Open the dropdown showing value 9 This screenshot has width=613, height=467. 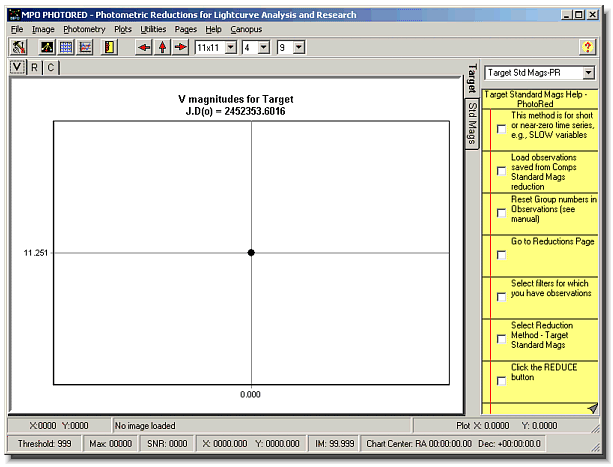pos(299,48)
